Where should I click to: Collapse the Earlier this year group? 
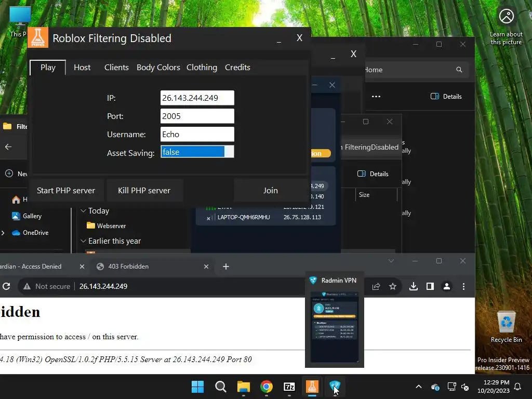pyautogui.click(x=83, y=241)
